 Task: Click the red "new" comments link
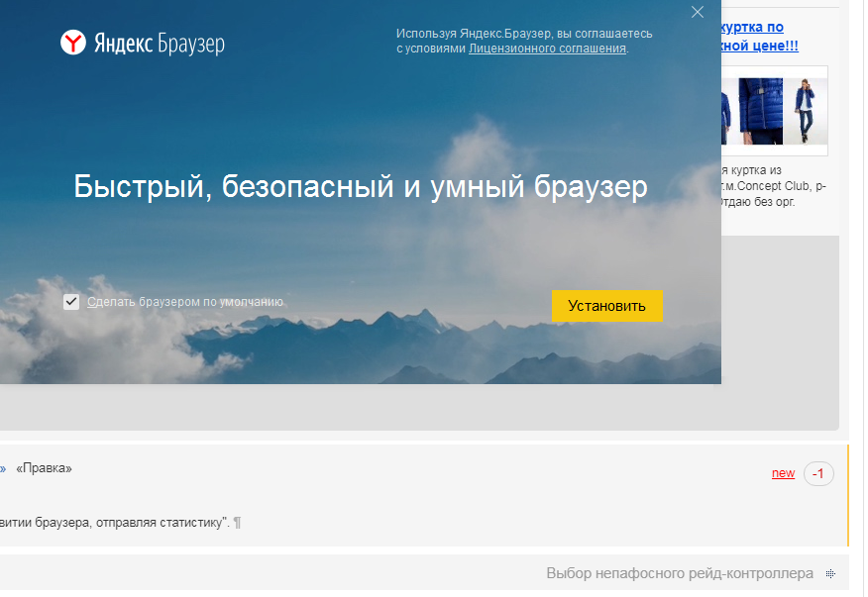pos(783,473)
